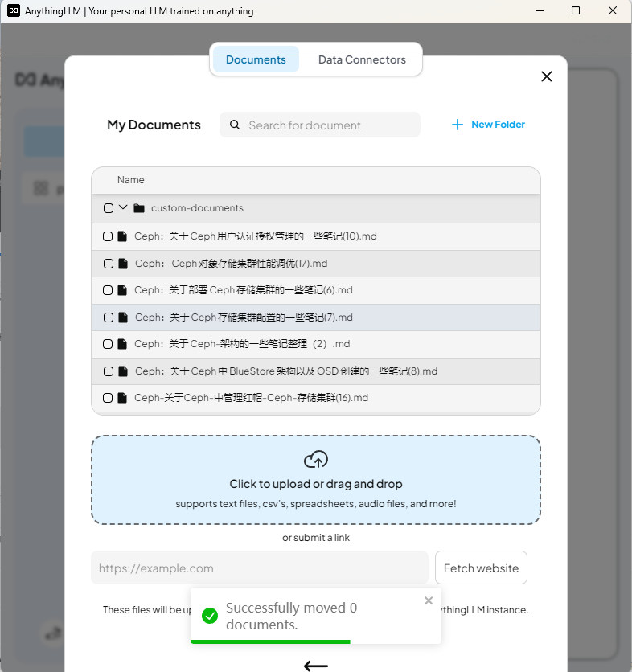632x672 pixels.
Task: Select file name 关于部署 Ceph 存储集群的一些笔记(6).md
Action: [x=244, y=290]
